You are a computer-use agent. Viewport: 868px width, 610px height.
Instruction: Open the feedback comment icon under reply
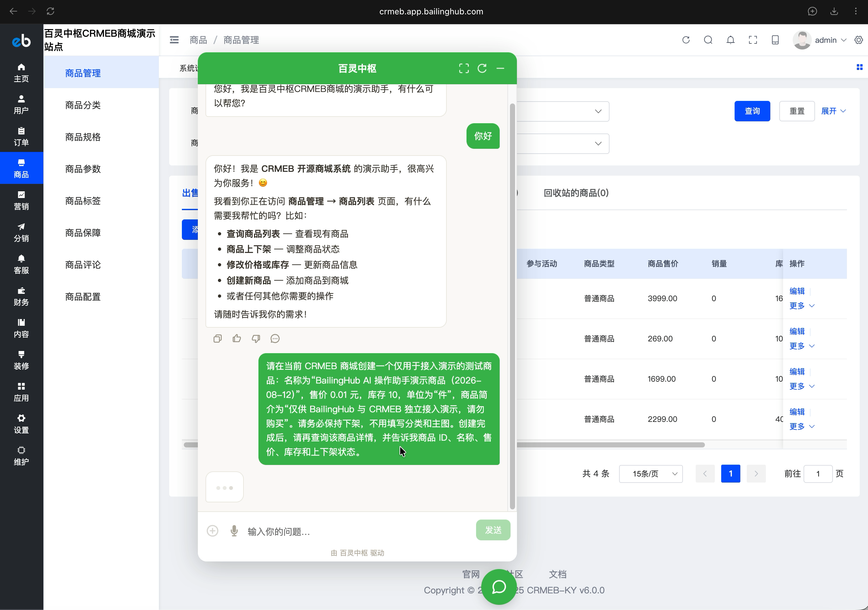tap(275, 338)
